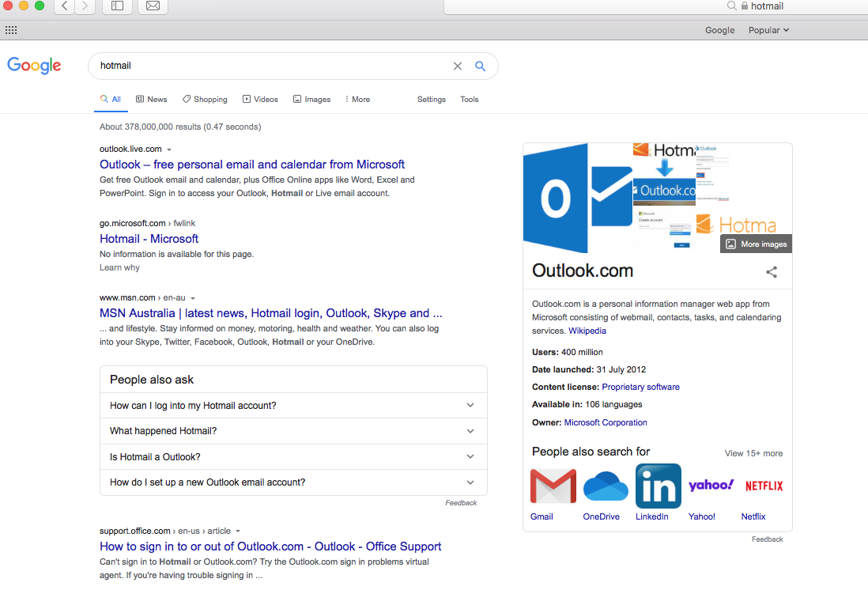This screenshot has width=868, height=590.
Task: Click the LinkedIn text label
Action: (x=651, y=516)
